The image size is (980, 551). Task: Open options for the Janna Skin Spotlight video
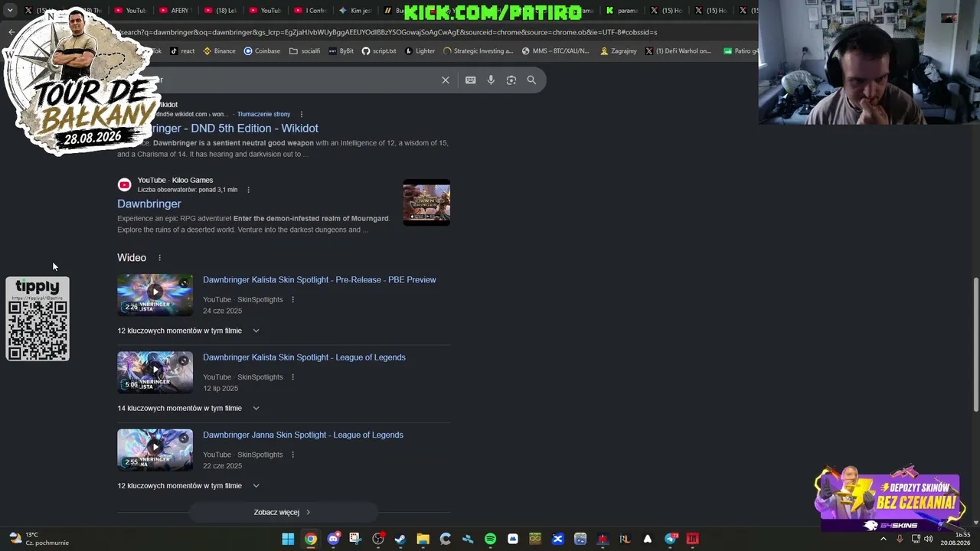(x=292, y=455)
